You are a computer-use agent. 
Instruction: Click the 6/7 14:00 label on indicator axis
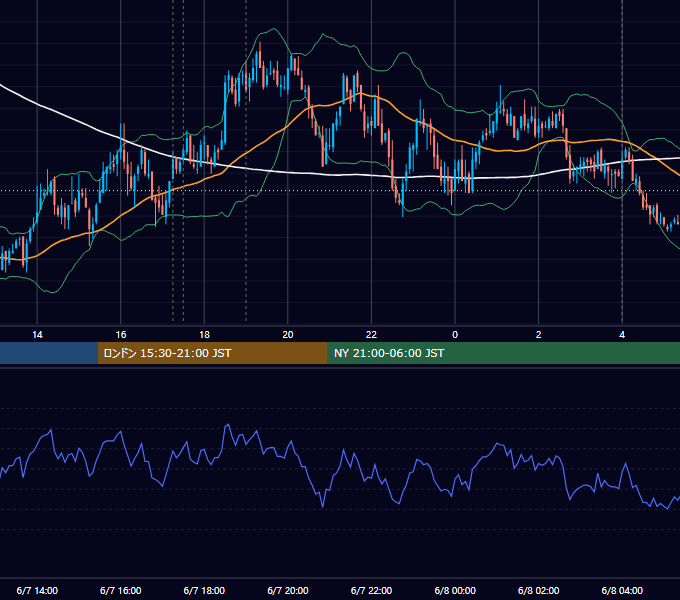point(37,590)
